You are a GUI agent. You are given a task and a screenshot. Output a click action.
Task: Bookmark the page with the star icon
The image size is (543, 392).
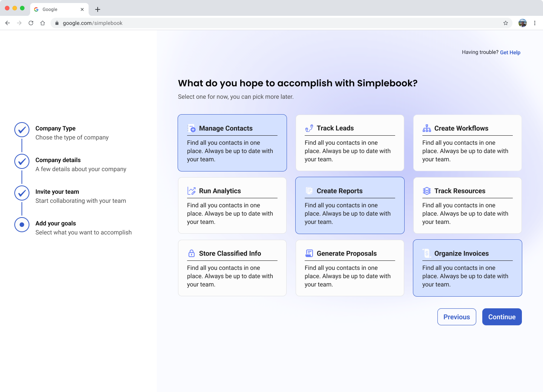pos(506,23)
